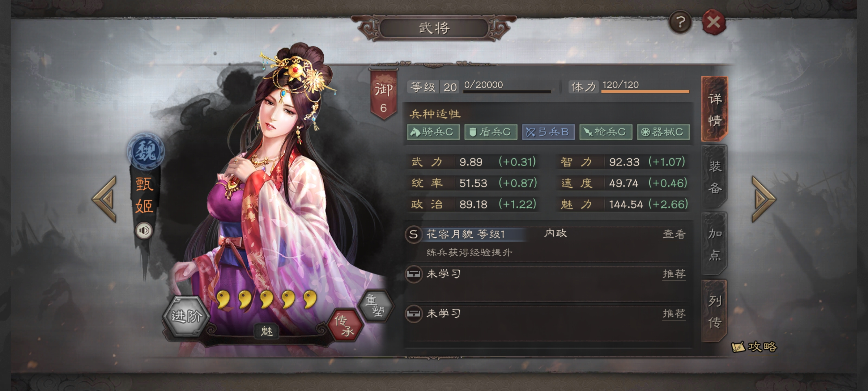868x391 pixels.
Task: Select the first empty skill slot icon
Action: [413, 274]
